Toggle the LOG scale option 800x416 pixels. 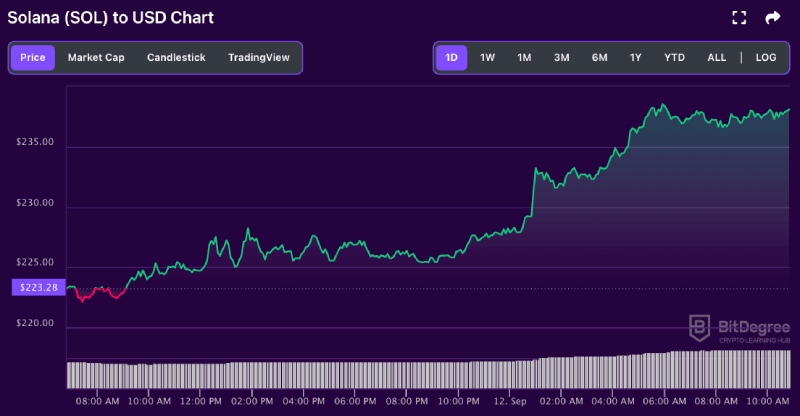(766, 58)
